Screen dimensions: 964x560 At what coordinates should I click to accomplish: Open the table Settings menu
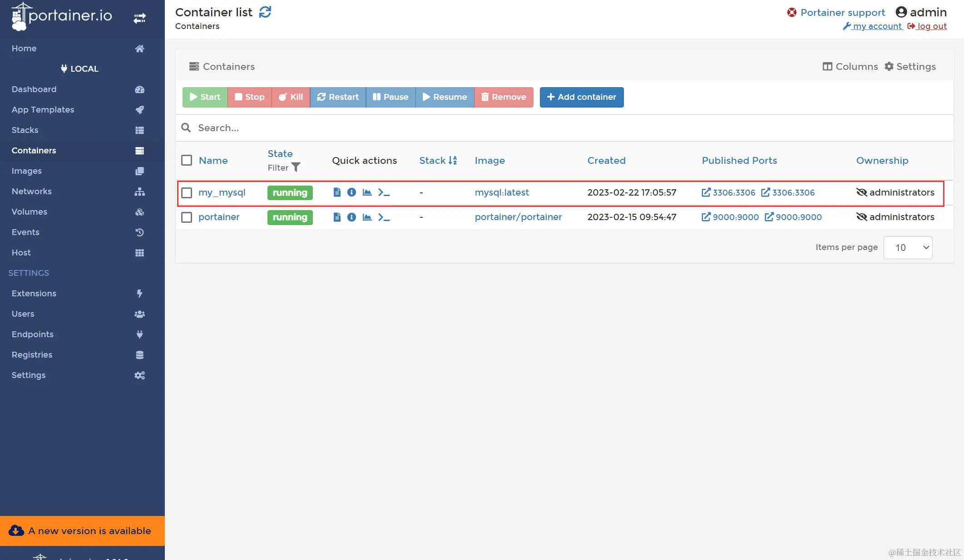click(x=910, y=67)
